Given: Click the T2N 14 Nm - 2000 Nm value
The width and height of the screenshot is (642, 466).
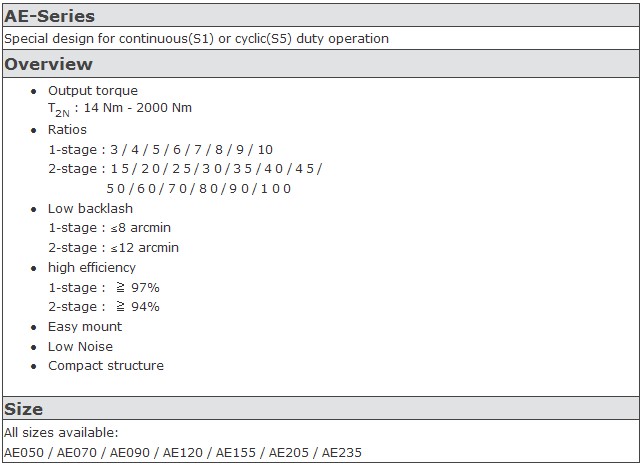Looking at the screenshot, I should [120, 109].
